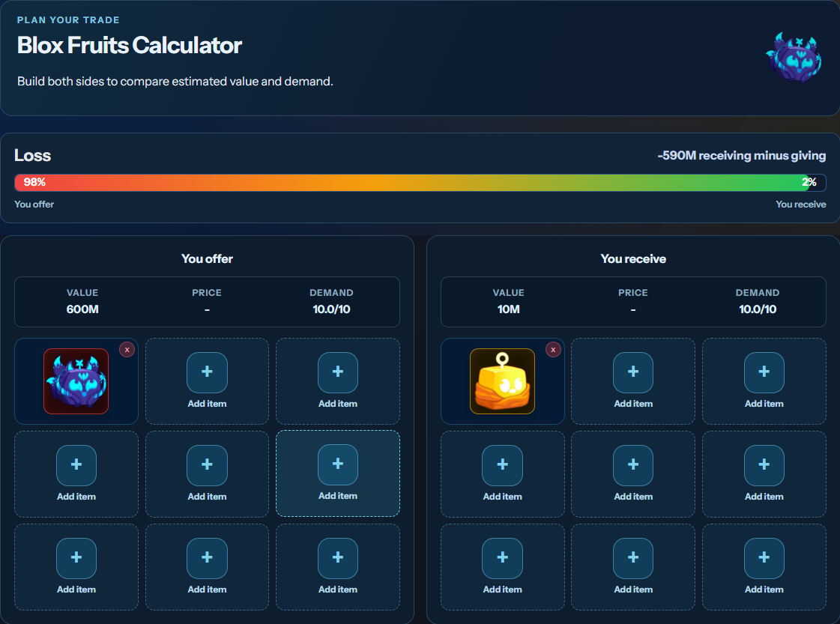
Task: Add item in center slot of You receive grid
Action: [x=633, y=474]
